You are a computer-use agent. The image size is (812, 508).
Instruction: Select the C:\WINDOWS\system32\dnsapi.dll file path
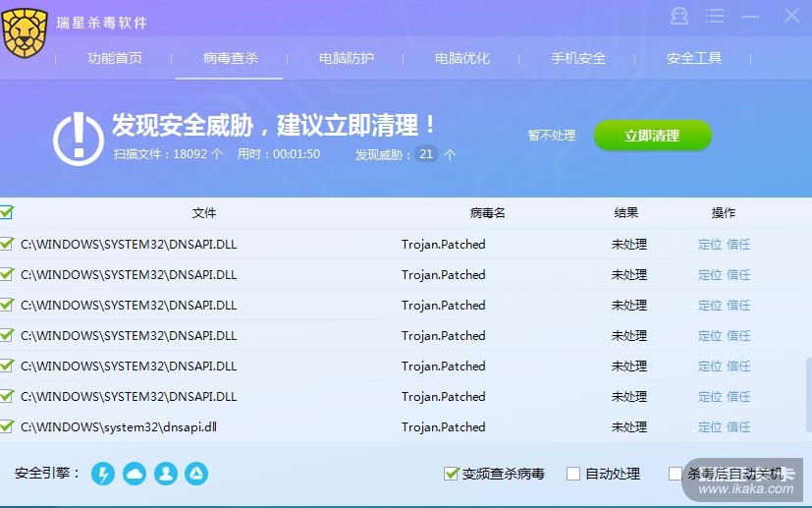119,427
